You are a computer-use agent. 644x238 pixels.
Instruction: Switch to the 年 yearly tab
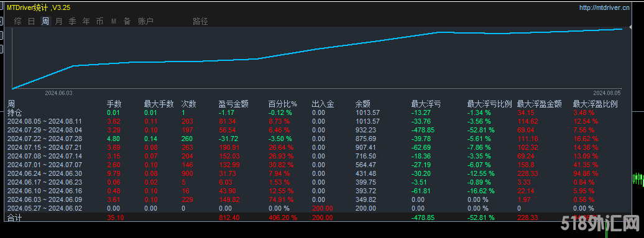click(86, 21)
